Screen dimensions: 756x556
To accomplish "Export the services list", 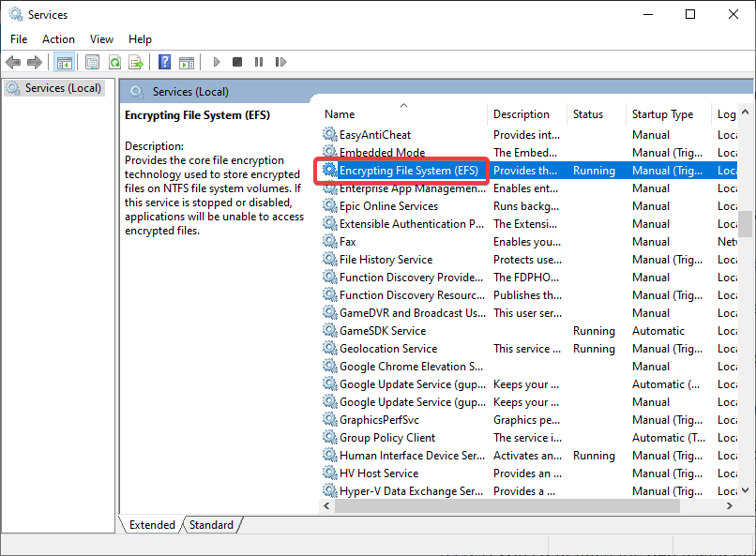I will tap(137, 62).
